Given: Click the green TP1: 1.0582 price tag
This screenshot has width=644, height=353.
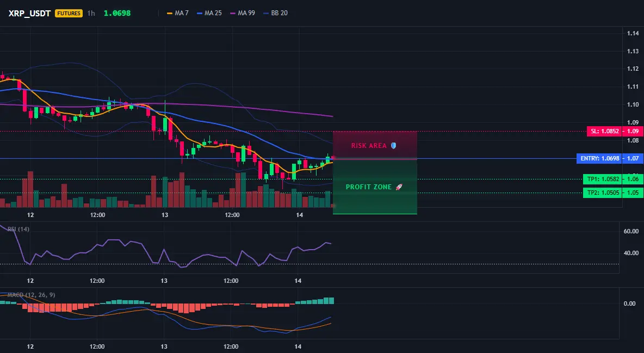Looking at the screenshot, I should [603, 179].
